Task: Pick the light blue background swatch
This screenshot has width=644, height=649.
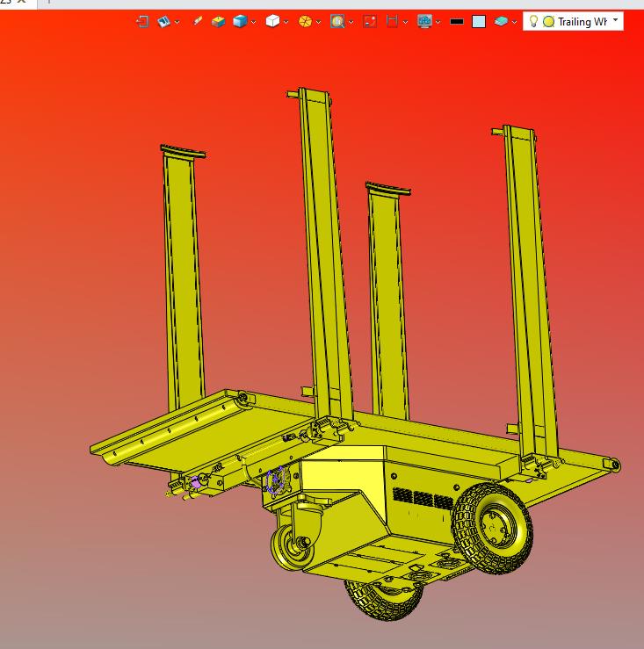Action: [479, 22]
